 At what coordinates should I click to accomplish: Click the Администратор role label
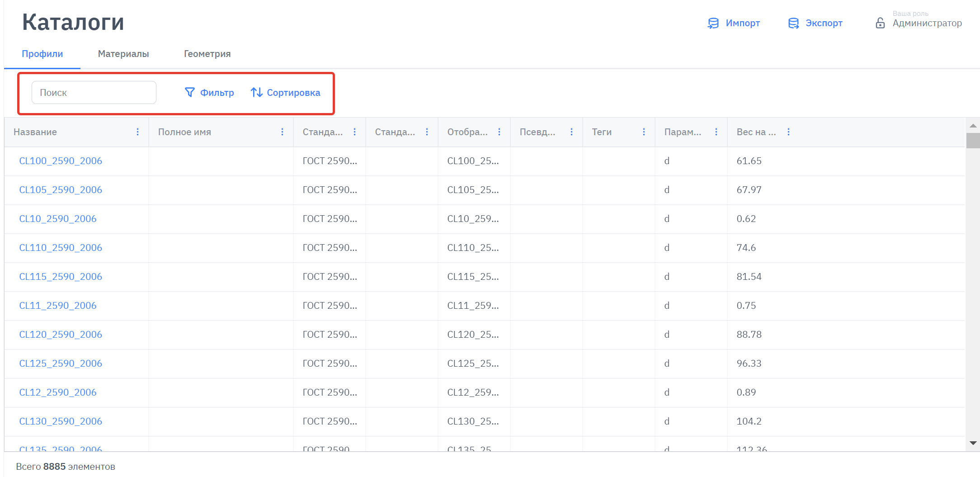(927, 23)
